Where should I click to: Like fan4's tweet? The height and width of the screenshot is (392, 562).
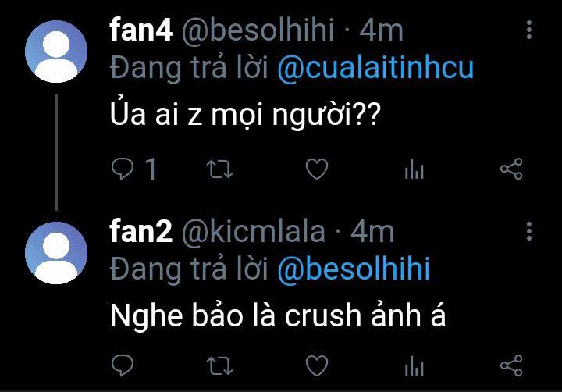tap(316, 169)
